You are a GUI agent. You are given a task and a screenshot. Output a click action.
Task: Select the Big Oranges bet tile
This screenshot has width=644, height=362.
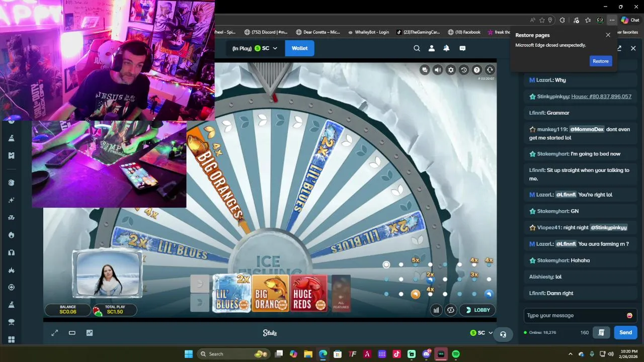(271, 293)
